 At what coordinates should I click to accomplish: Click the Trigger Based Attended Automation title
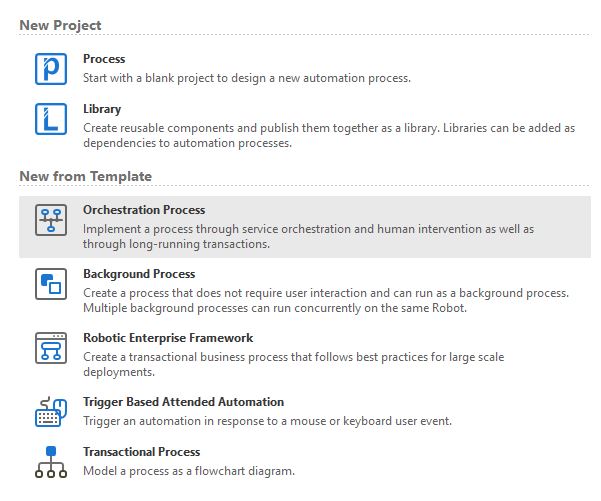[184, 402]
